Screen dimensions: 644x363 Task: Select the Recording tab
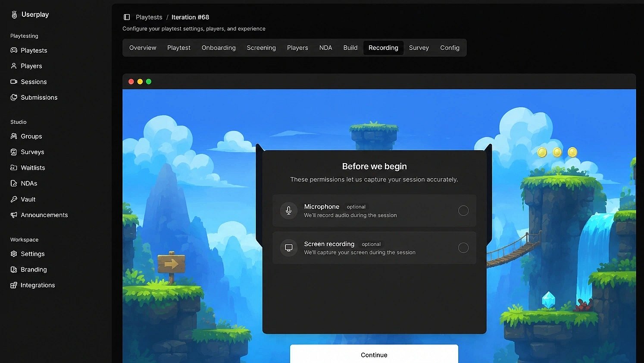pos(383,48)
